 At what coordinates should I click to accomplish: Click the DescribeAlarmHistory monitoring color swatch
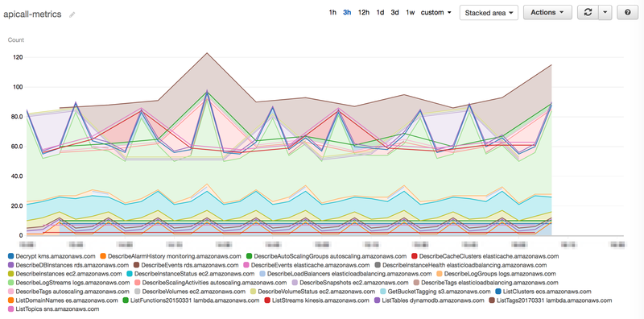103,256
